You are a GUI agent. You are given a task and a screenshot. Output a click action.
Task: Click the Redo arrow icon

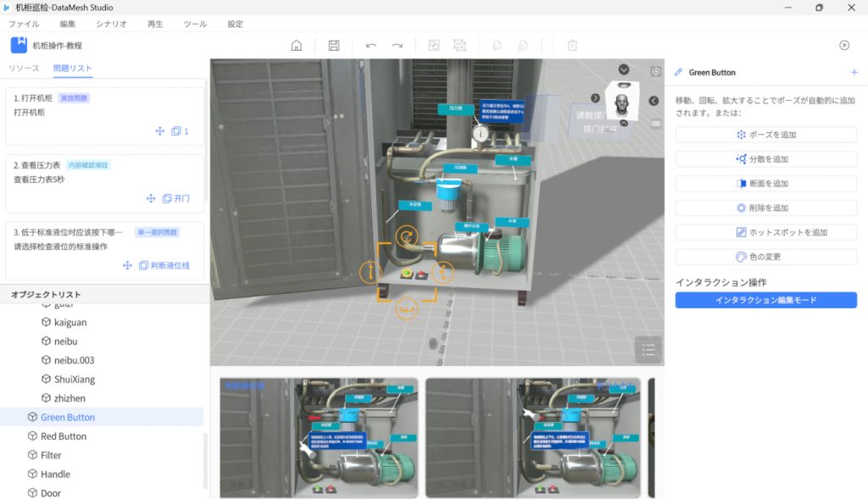(397, 46)
